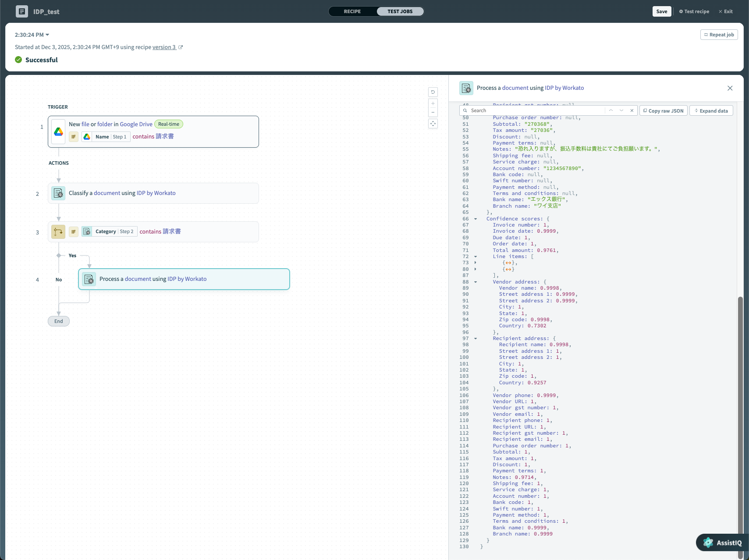Copy the raw JSON output
Image resolution: width=749 pixels, height=560 pixels.
[664, 111]
